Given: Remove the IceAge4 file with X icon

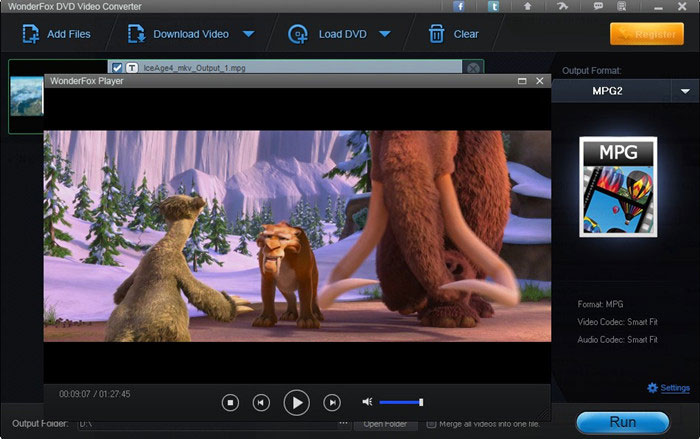Looking at the screenshot, I should pos(473,68).
